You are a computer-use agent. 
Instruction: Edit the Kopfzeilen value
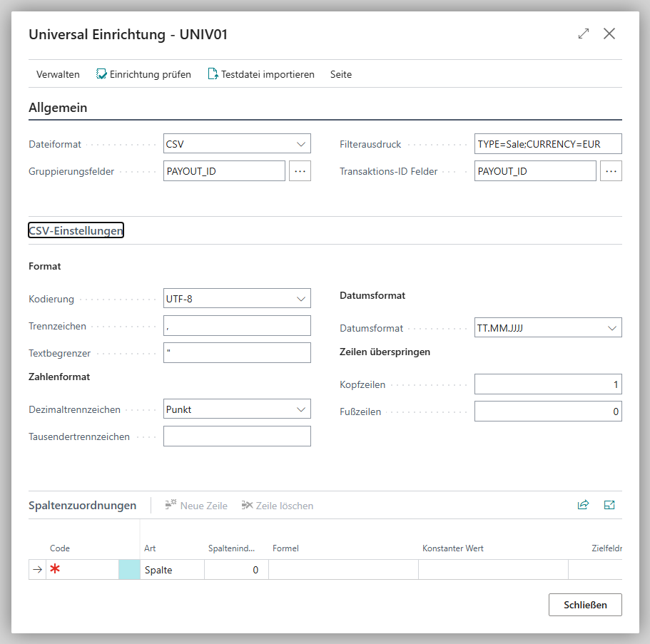click(548, 384)
